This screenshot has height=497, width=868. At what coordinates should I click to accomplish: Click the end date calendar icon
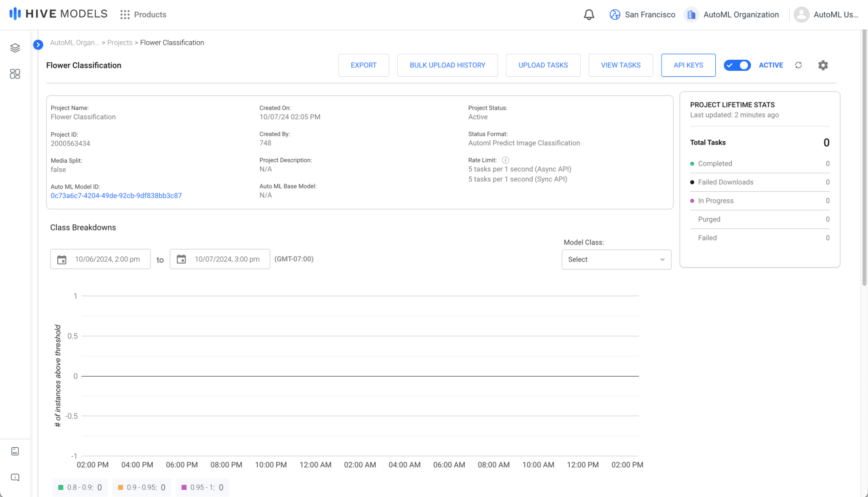coord(181,259)
